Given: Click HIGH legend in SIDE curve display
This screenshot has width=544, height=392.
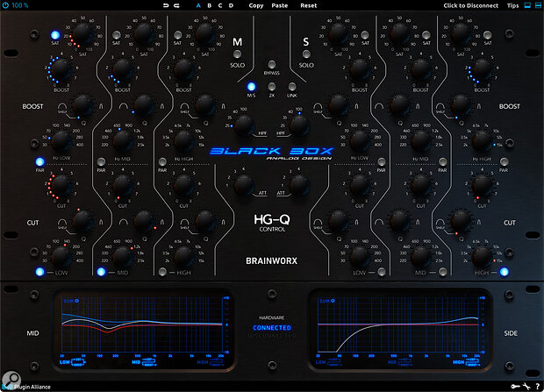Looking at the screenshot, I should [x=466, y=362].
